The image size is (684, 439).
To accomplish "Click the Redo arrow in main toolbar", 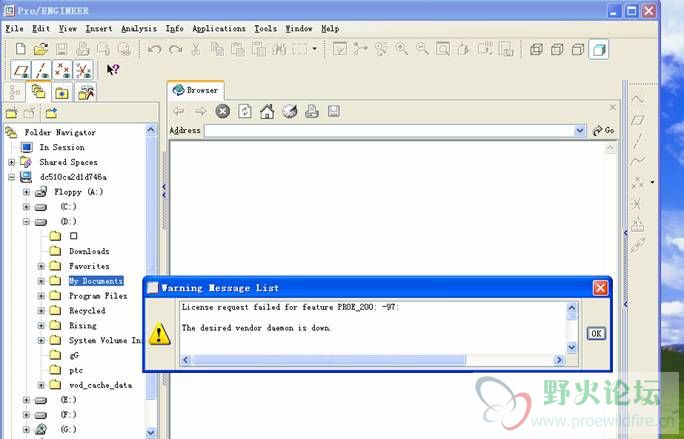I will [175, 49].
